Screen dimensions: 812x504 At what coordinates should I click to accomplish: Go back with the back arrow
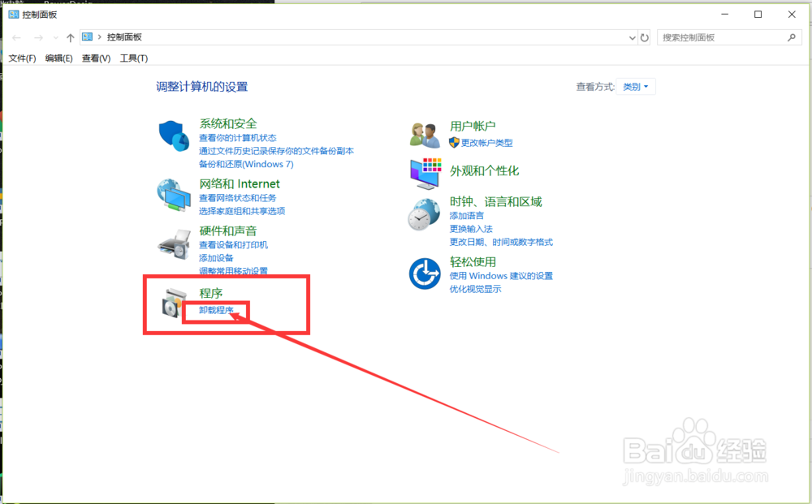16,37
